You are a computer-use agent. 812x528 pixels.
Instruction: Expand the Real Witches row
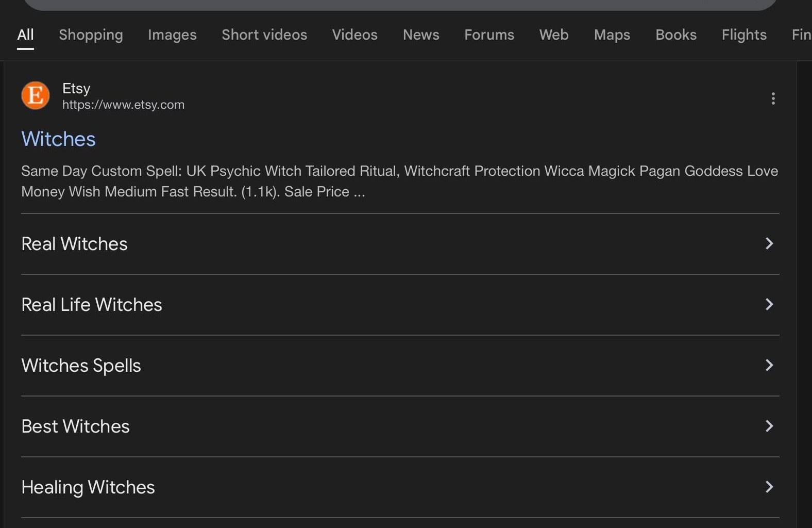(x=769, y=244)
